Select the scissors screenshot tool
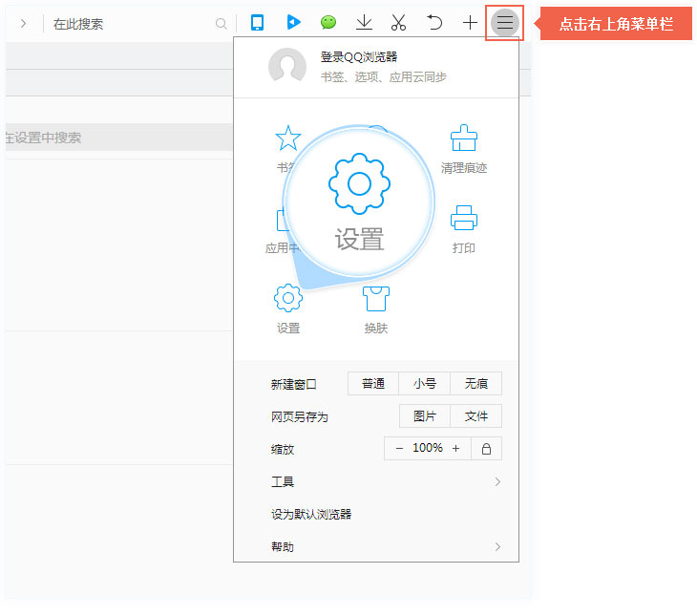This screenshot has width=697, height=616. [x=398, y=22]
